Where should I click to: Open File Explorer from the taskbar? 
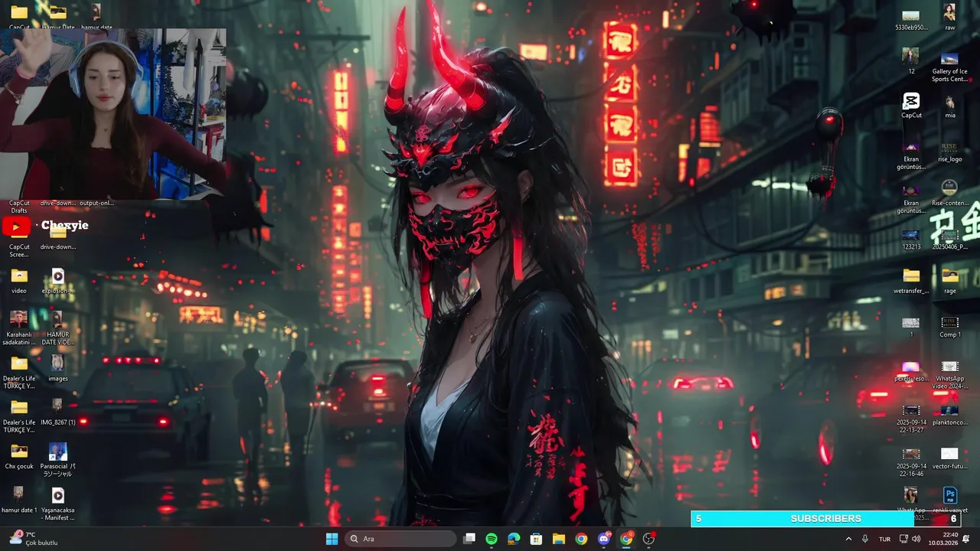[559, 539]
